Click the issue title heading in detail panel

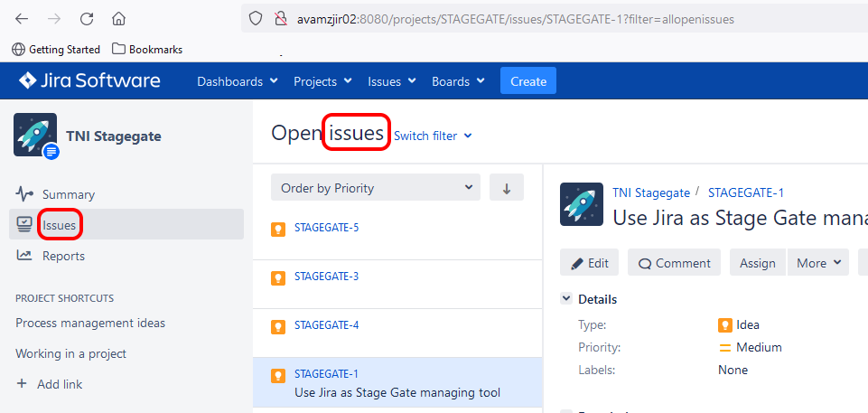click(x=740, y=218)
